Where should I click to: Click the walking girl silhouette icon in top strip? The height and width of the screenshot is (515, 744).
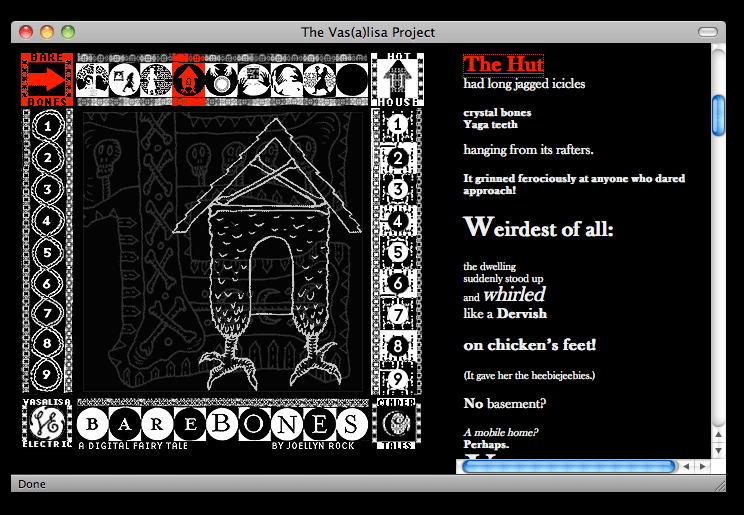[x=126, y=80]
